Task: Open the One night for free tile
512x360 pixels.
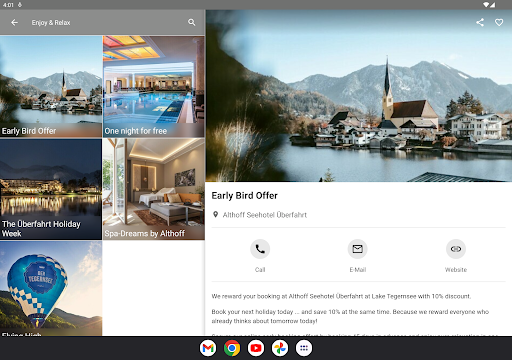Action: coord(154,87)
